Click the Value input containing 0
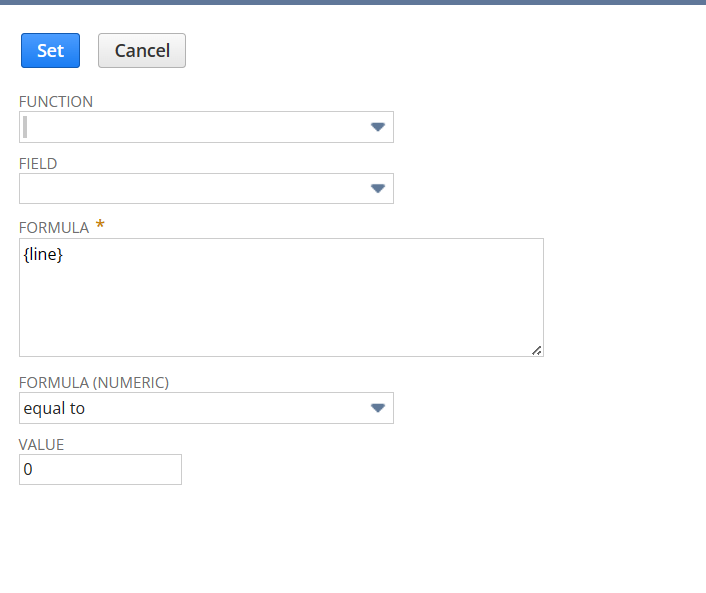Viewport: 706px width, 593px height. click(100, 469)
